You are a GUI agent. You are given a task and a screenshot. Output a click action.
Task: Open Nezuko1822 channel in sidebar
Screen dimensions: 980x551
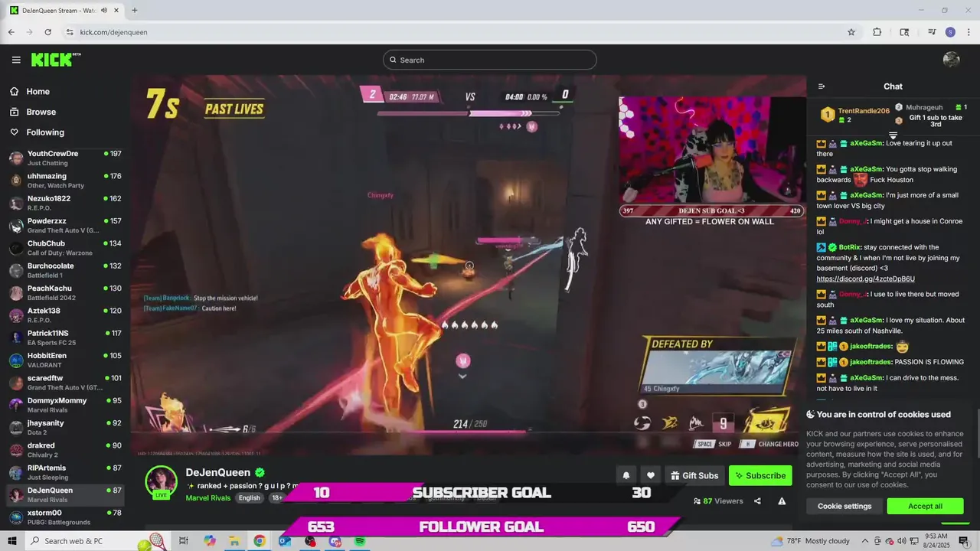(65, 203)
